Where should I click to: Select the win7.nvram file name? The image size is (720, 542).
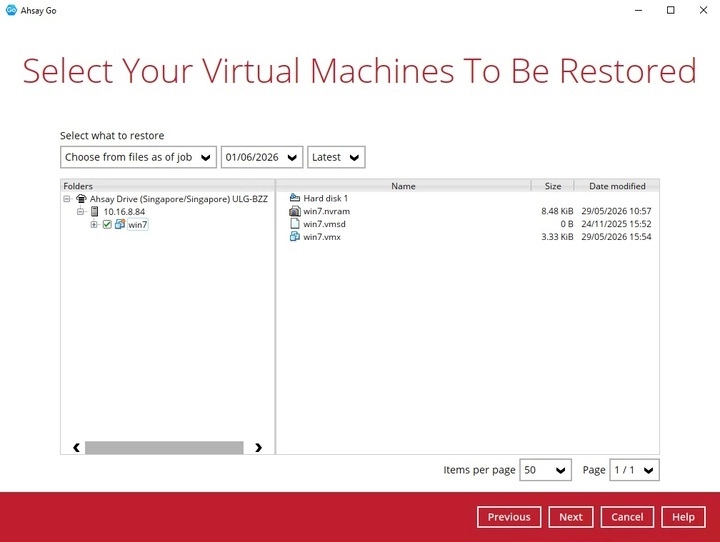[x=326, y=211]
